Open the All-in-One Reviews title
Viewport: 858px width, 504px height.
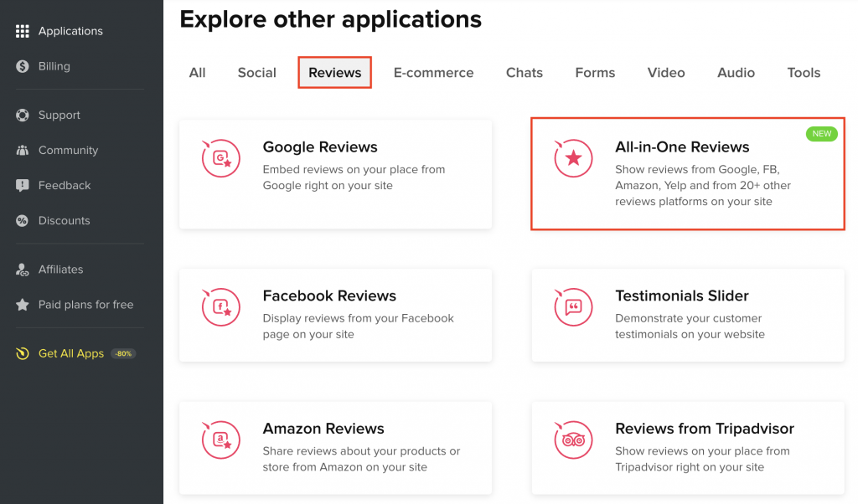[682, 147]
